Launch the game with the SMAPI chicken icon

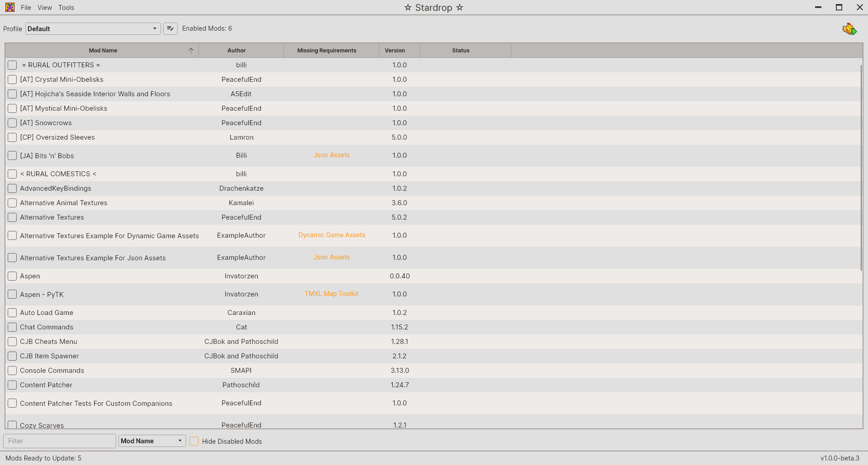pyautogui.click(x=849, y=29)
